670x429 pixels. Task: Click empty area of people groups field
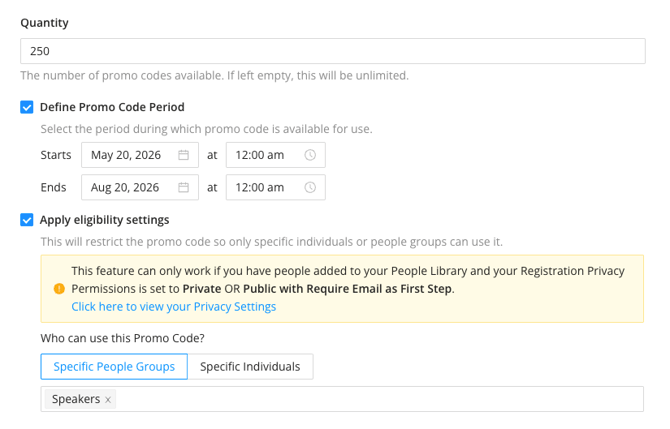380,399
